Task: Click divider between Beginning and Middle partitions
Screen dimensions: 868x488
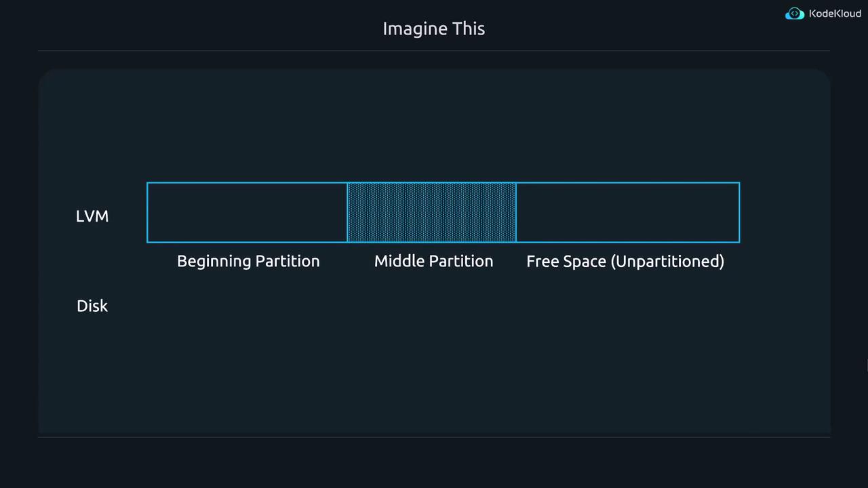Action: tap(347, 212)
